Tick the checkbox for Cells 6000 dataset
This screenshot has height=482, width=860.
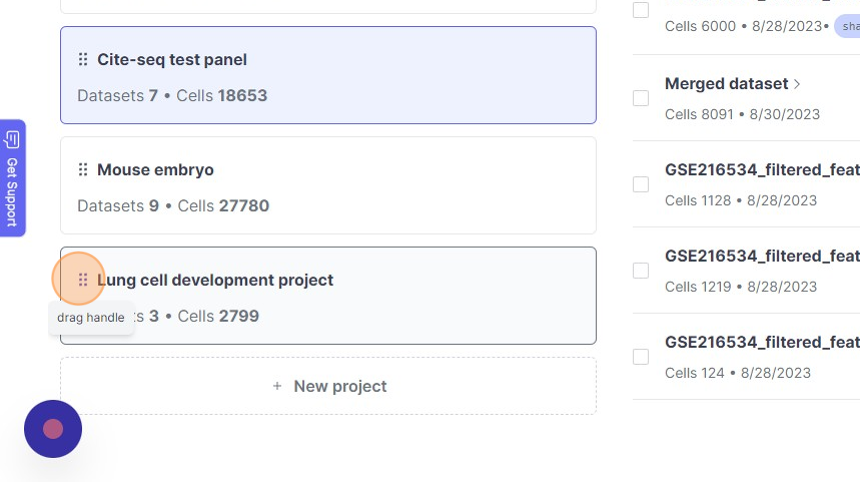coord(641,10)
